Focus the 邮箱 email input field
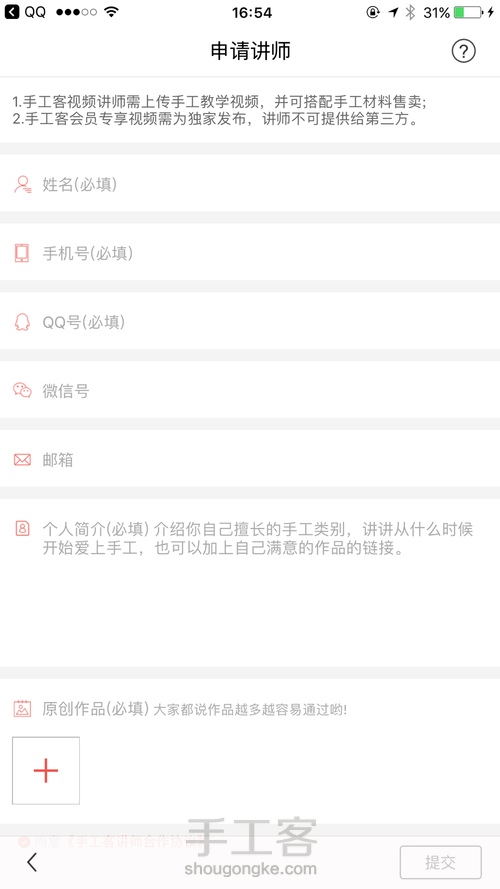Image resolution: width=500 pixels, height=889 pixels. (250, 460)
